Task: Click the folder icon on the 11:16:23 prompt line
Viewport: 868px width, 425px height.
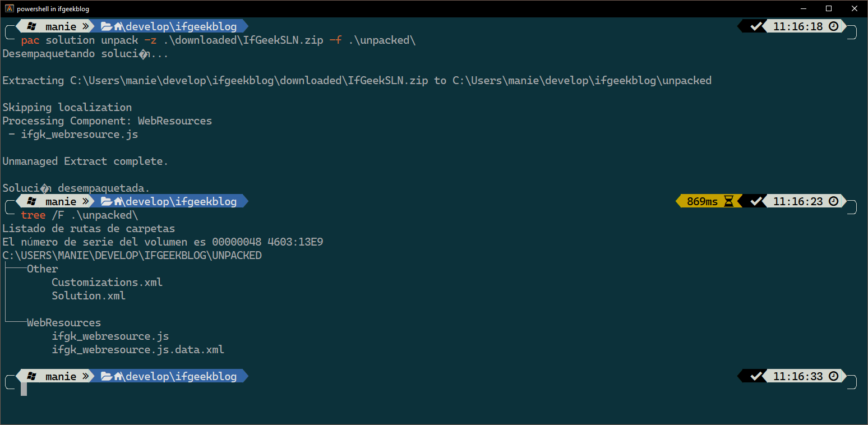Action: point(107,201)
